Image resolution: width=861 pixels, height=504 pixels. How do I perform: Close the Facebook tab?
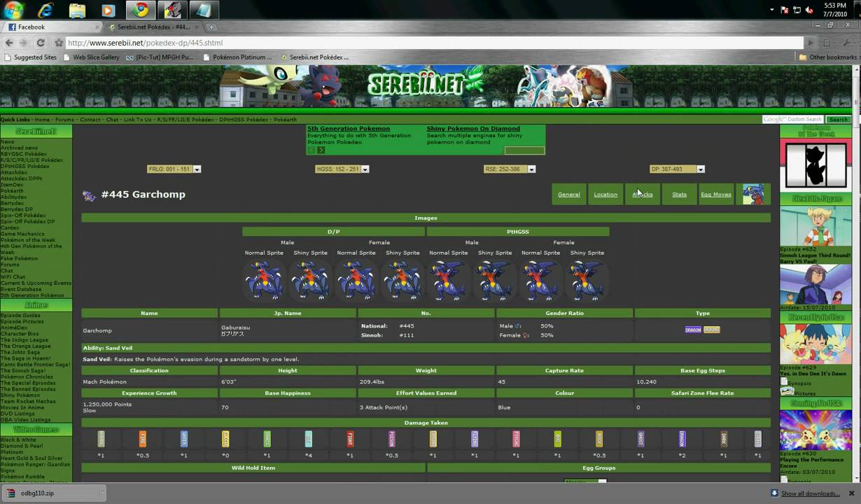tap(99, 27)
